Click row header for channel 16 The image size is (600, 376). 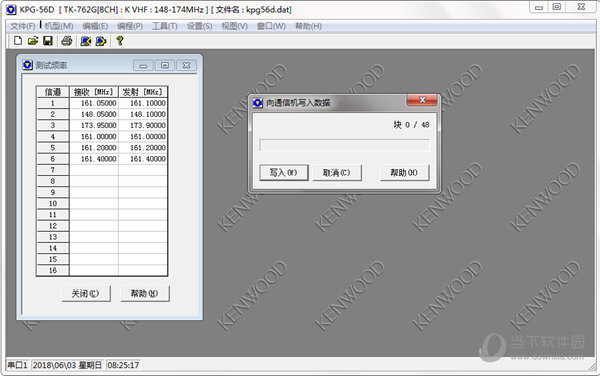[x=53, y=270]
